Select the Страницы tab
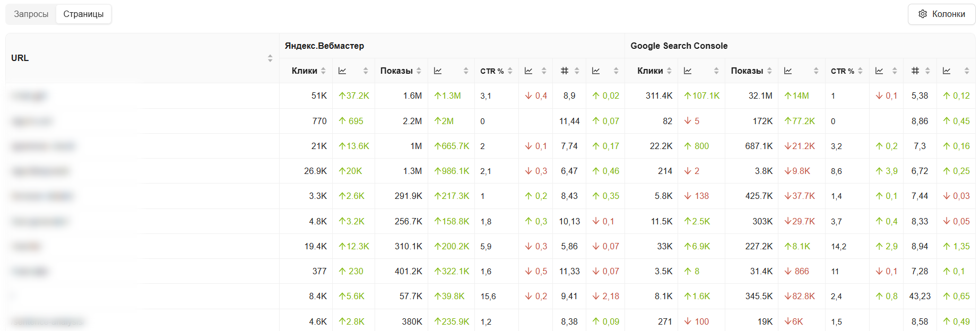This screenshot has width=980, height=331. coord(83,14)
